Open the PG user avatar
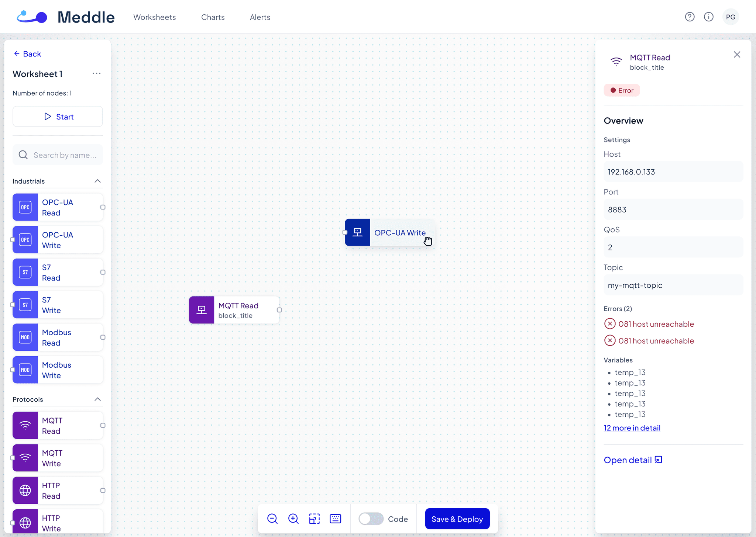The image size is (756, 537). tap(731, 17)
